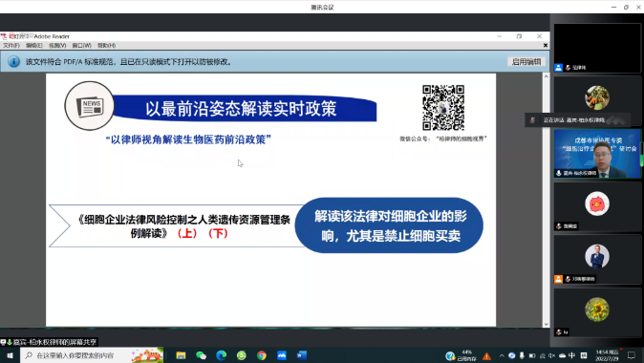Select the participant tile with the sunflower avatar
Image resolution: width=644 pixels, height=363 pixels.
[x=597, y=312]
